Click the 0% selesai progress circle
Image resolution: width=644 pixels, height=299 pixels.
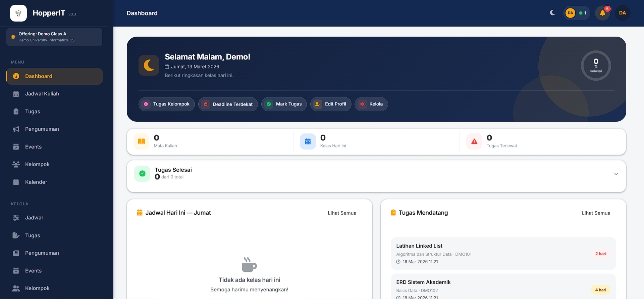[596, 66]
